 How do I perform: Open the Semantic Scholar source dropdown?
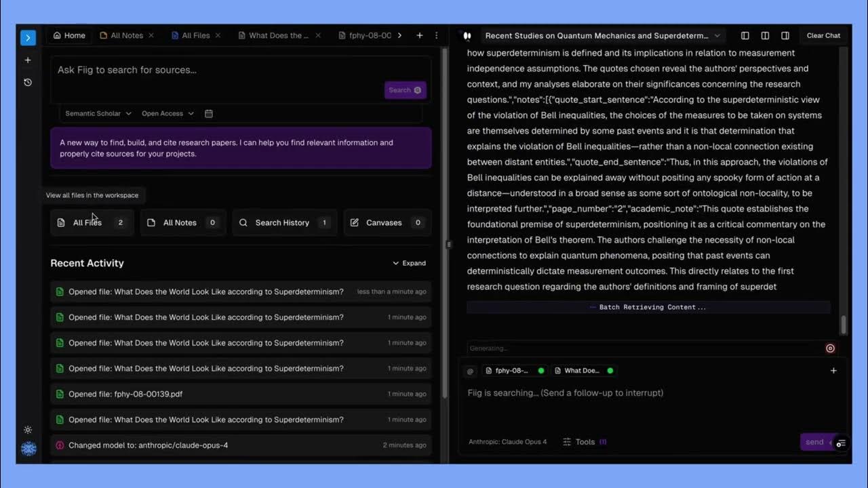98,113
